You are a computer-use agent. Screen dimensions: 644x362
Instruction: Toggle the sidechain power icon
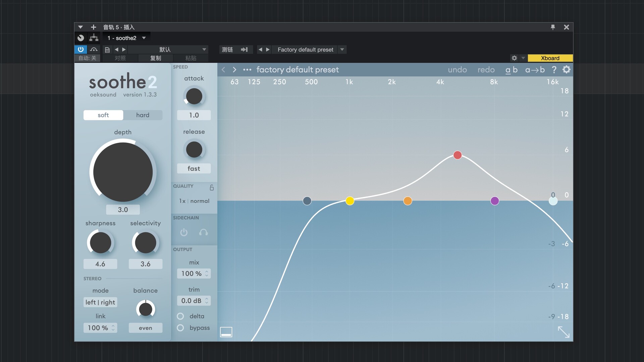[183, 232]
